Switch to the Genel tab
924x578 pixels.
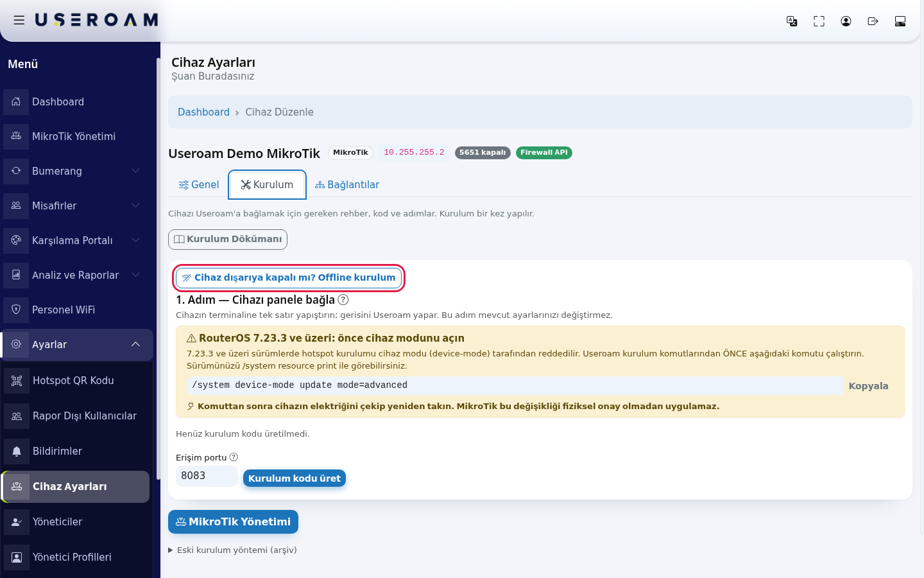[x=199, y=185]
